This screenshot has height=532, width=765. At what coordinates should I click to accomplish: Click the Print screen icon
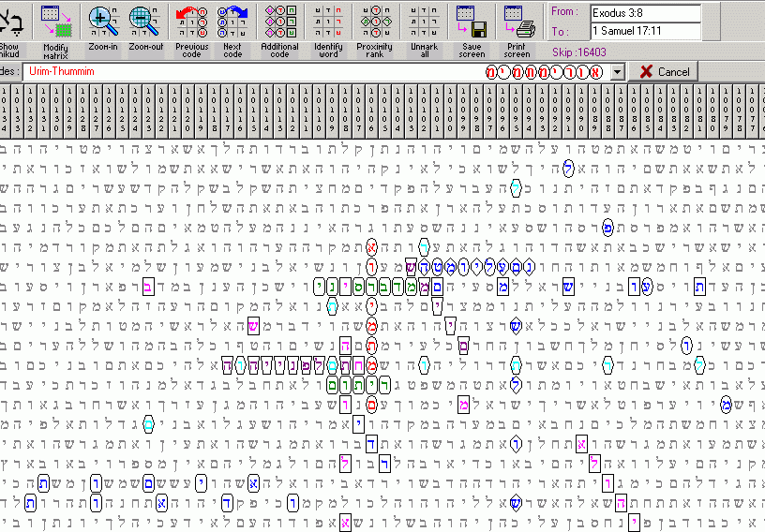click(518, 22)
